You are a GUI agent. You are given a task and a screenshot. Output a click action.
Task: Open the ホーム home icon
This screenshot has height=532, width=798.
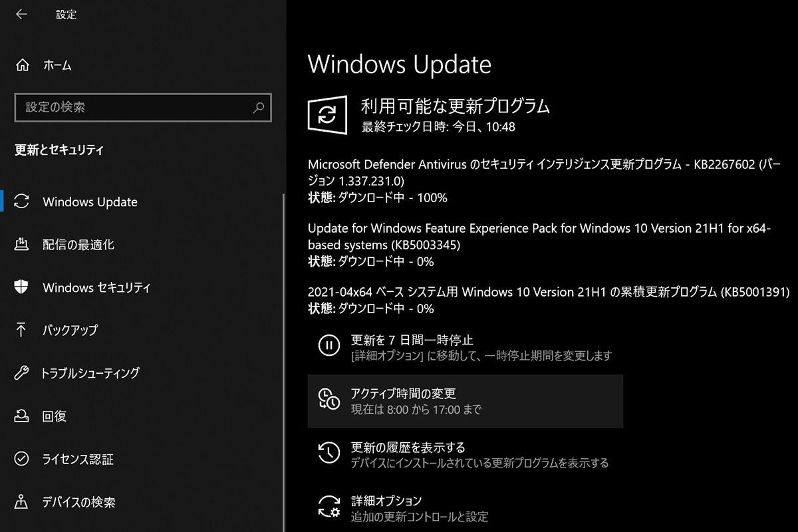[22, 65]
